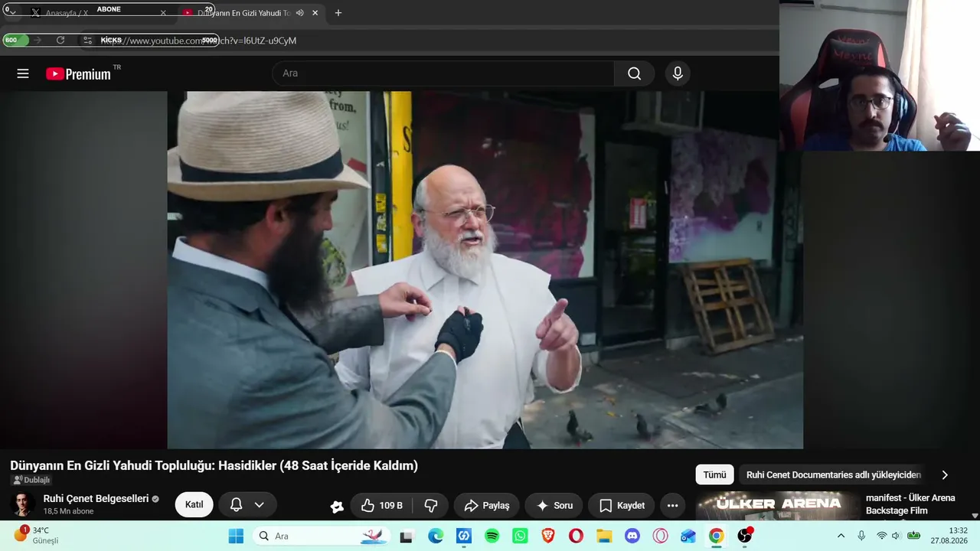Start voice search with the microphone
This screenshot has width=980, height=551.
click(678, 73)
